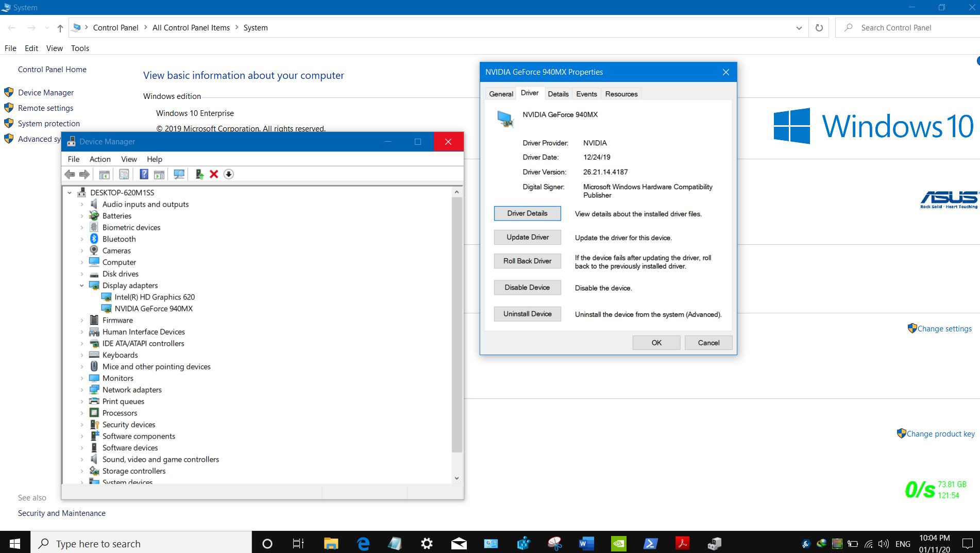Expand Sound, video and game controllers node
This screenshot has width=980, height=553.
82,460
